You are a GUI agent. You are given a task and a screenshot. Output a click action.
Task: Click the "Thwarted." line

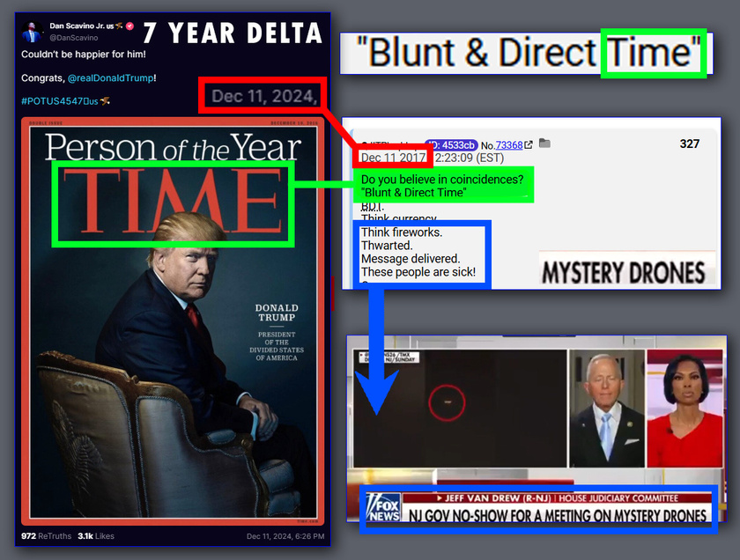click(x=387, y=246)
